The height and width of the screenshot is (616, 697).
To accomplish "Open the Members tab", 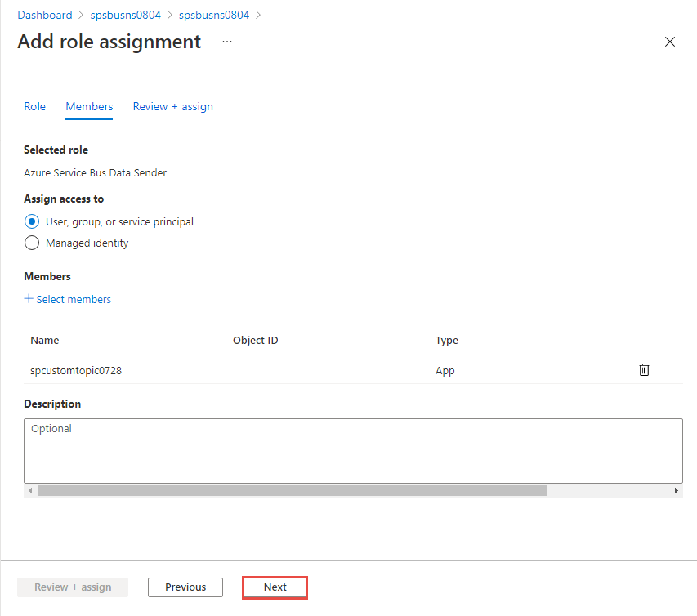I will (89, 106).
